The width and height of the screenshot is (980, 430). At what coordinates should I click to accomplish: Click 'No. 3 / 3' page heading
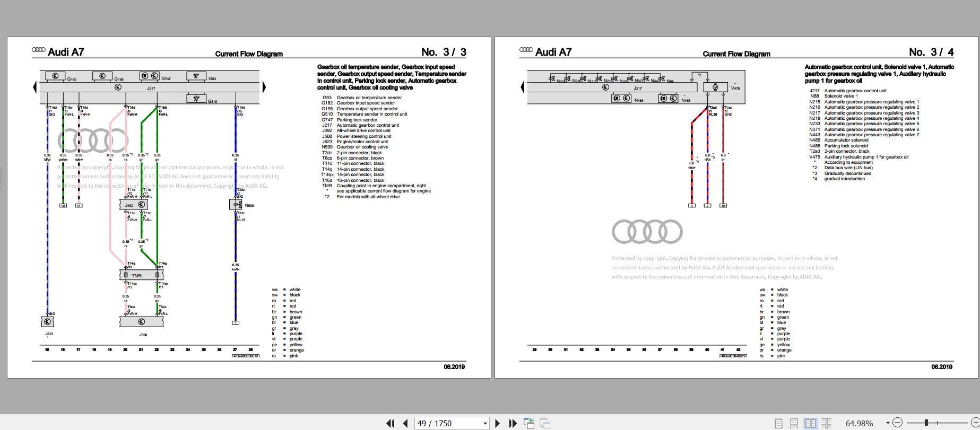point(444,52)
